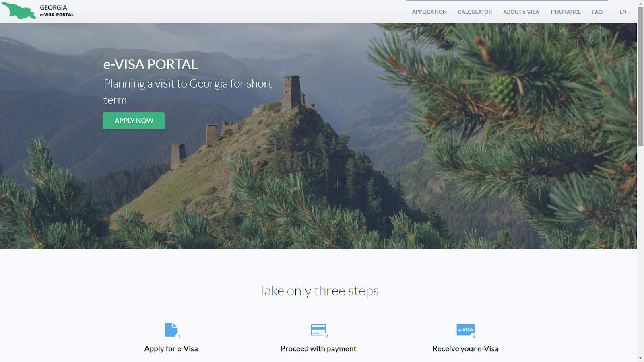Click the 'Receive your e-Visa' step text
The width and height of the screenshot is (644, 362).
click(465, 349)
